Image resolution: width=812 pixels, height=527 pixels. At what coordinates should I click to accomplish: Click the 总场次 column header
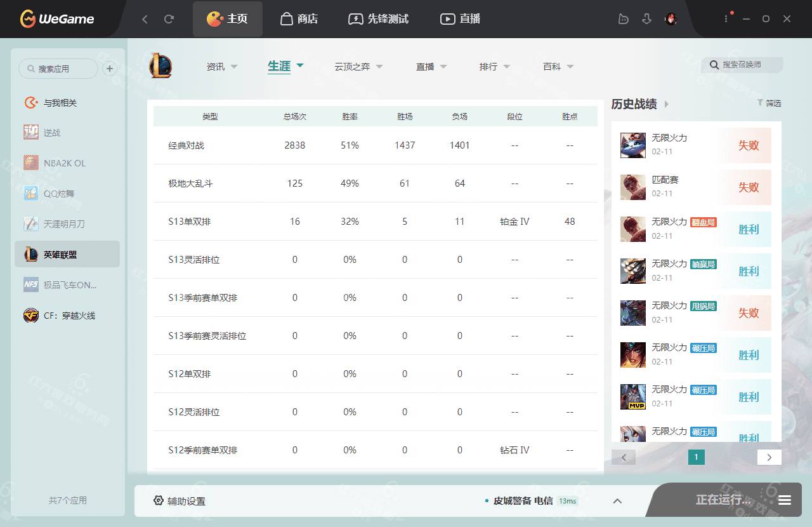[295, 117]
